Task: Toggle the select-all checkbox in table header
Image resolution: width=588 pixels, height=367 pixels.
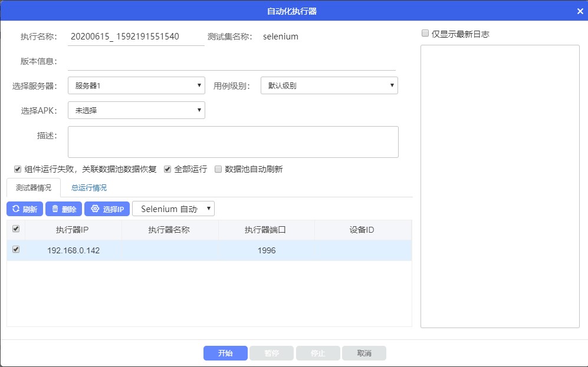Action: pyautogui.click(x=16, y=229)
